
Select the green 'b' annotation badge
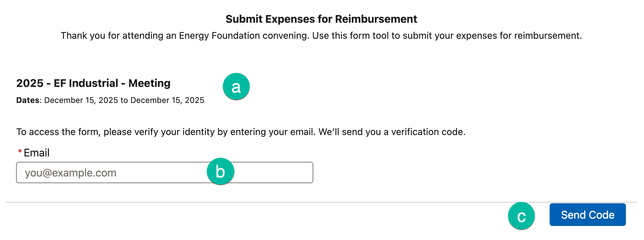[x=220, y=171]
